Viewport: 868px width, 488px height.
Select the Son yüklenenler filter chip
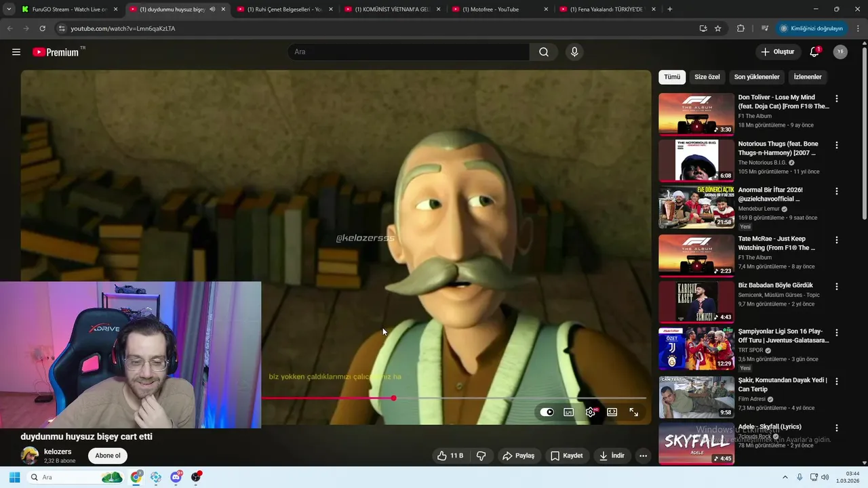click(x=757, y=77)
